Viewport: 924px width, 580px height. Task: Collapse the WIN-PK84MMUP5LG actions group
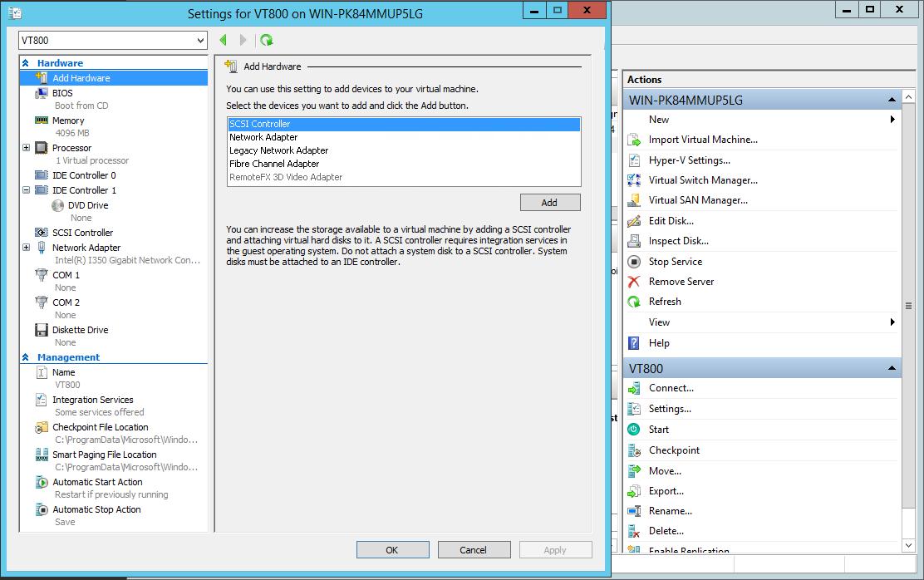(x=892, y=100)
